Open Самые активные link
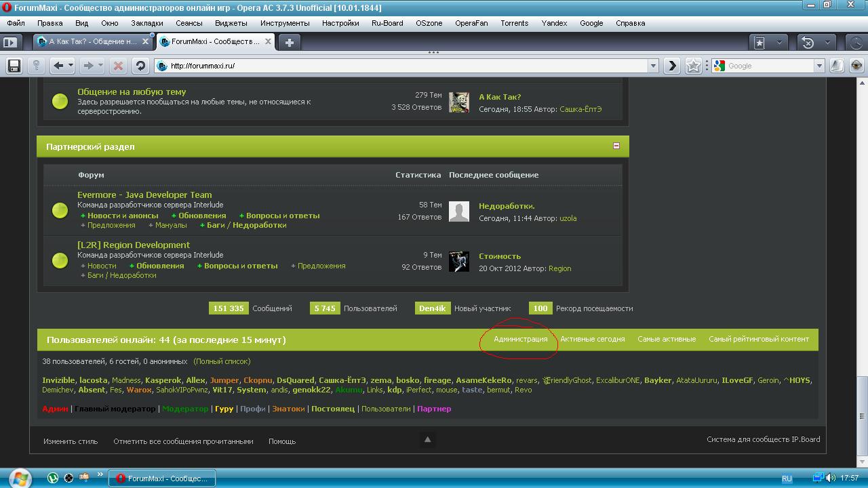 tap(667, 339)
